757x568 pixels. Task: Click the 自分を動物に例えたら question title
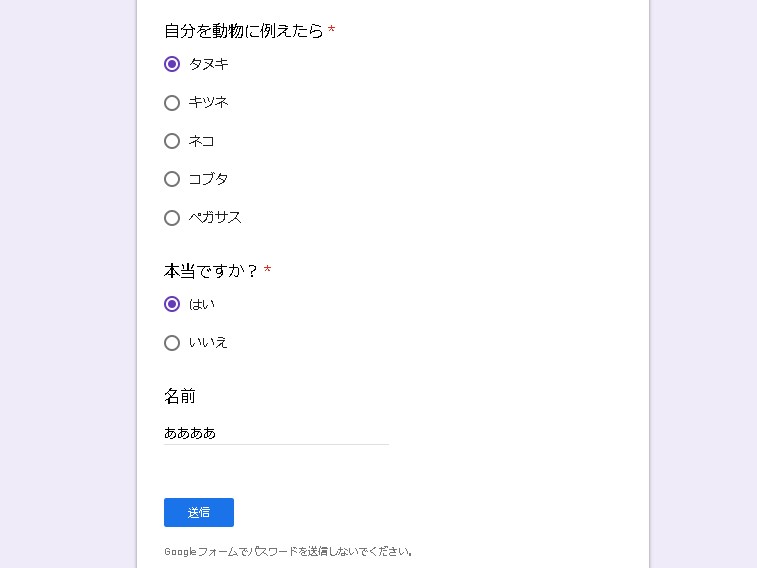pos(243,31)
